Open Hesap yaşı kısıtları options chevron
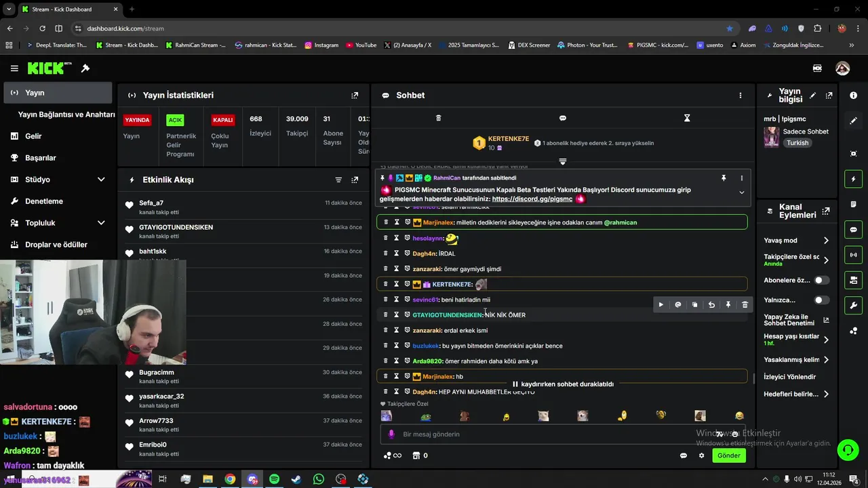Viewport: 868px width, 488px height. pyautogui.click(x=826, y=340)
